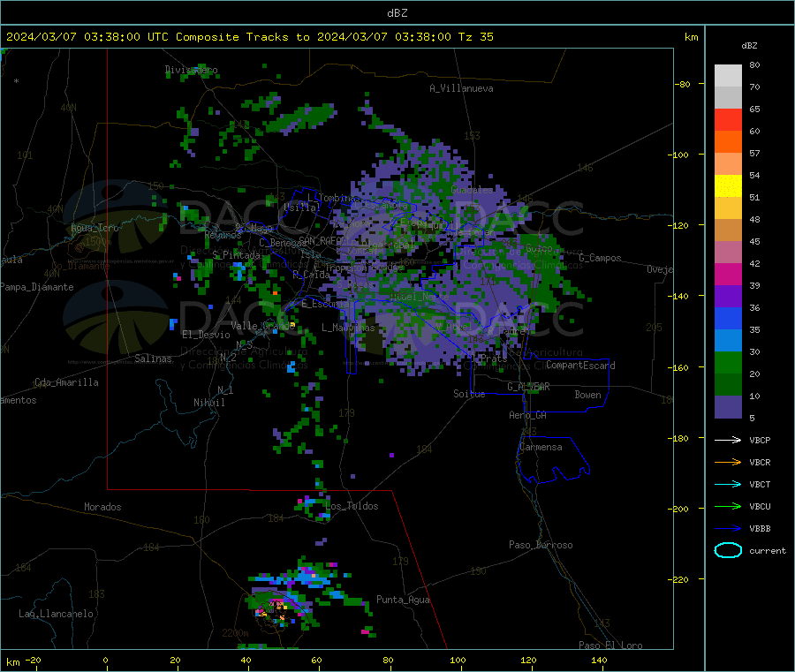Click the Pampa_Diamante map label

tap(37, 287)
